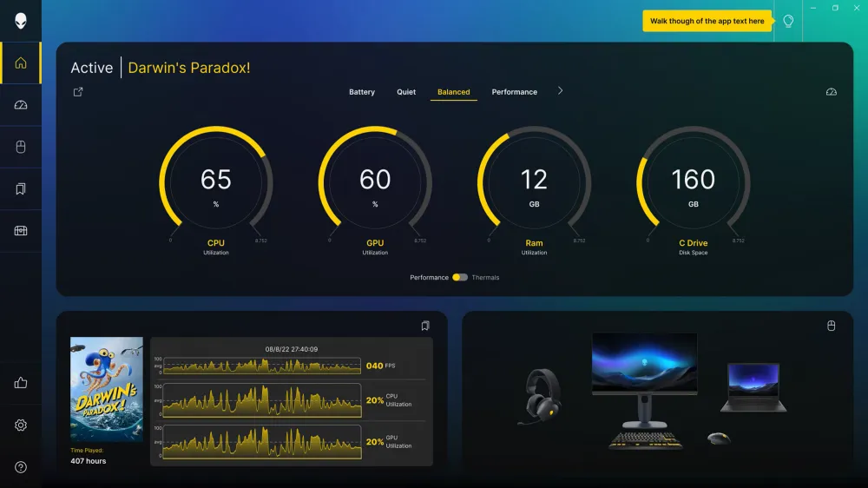This screenshot has height=488, width=868.
Task: Open the Home sidebar icon
Action: point(21,63)
